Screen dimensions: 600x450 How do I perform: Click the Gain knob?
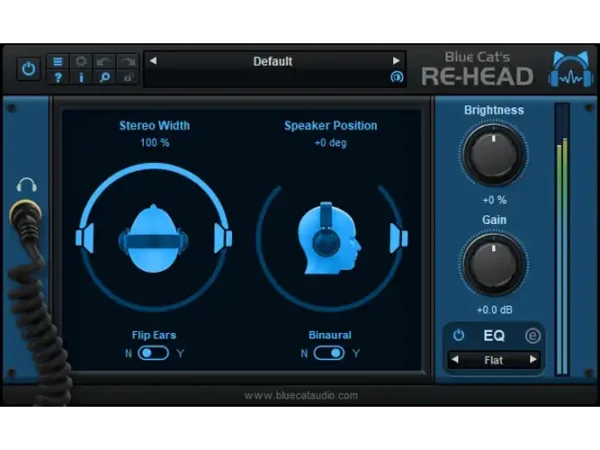pos(494,265)
